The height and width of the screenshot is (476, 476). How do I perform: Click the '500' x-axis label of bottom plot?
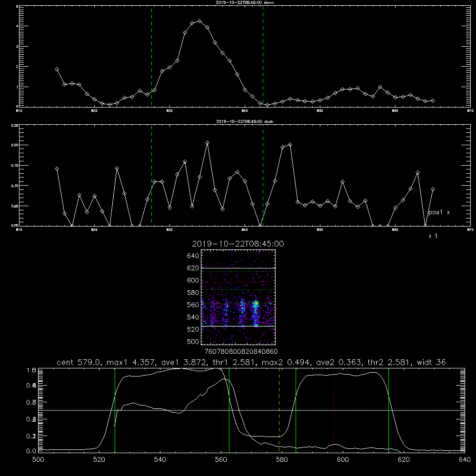point(38,460)
